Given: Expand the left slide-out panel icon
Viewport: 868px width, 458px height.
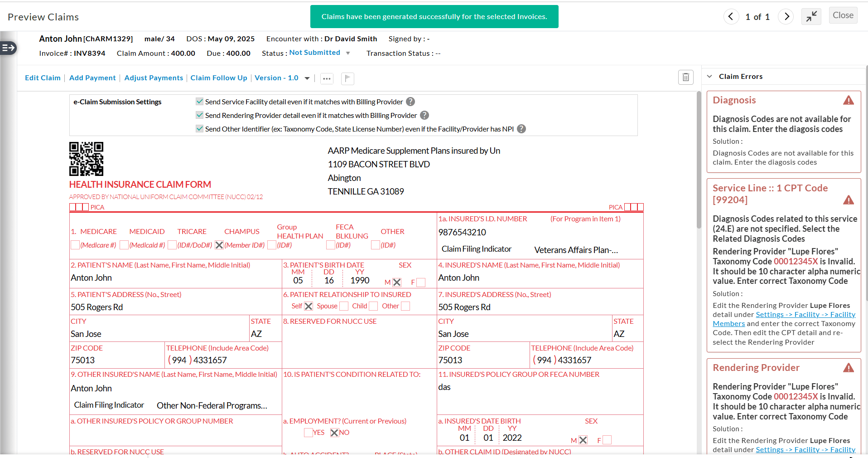Looking at the screenshot, I should [x=8, y=48].
